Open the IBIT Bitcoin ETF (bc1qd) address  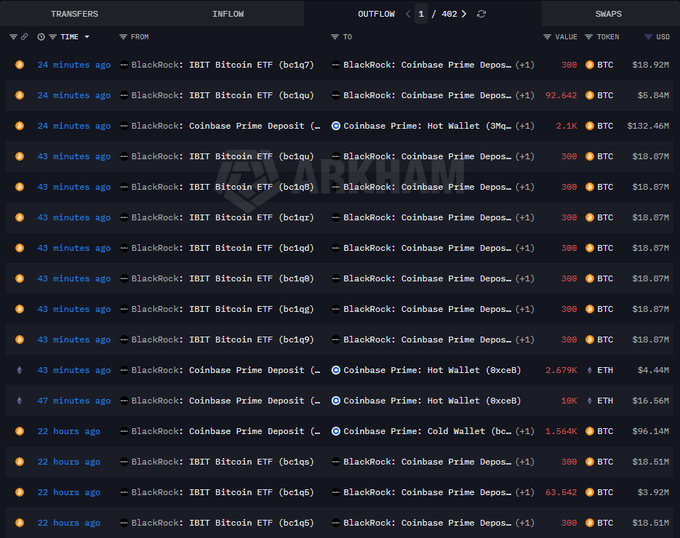251,248
